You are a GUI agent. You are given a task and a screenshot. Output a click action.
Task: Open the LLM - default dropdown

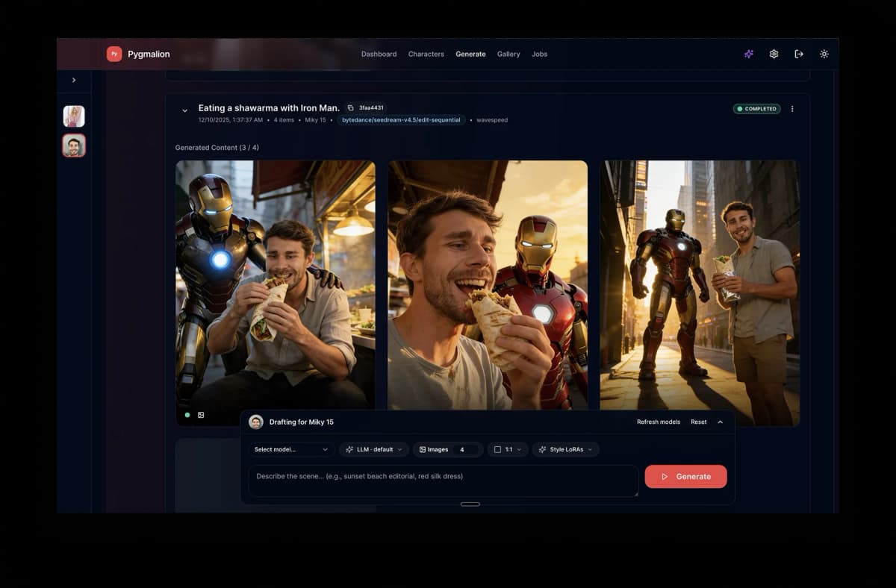pyautogui.click(x=374, y=450)
